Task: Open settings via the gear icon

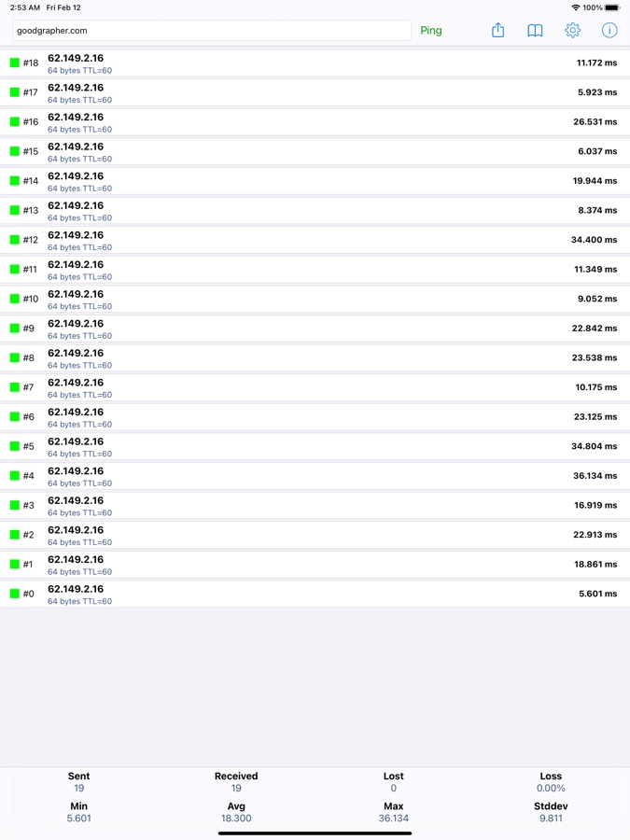Action: (572, 31)
